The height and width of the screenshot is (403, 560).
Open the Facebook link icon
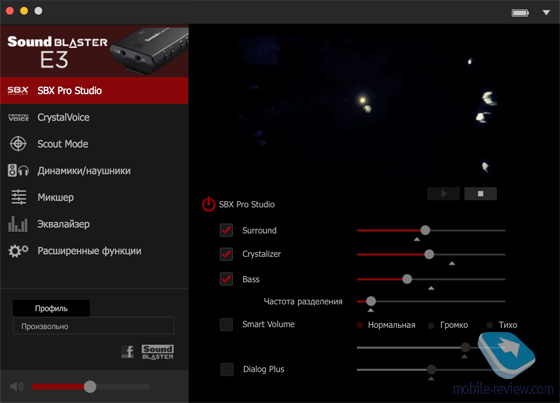(x=127, y=352)
